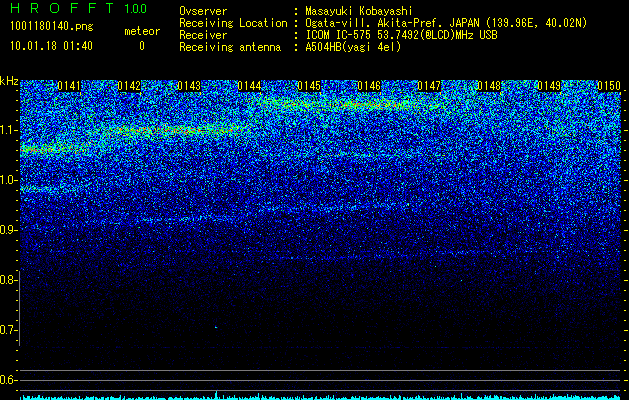Click the 0143 time marker
Image resolution: width=629 pixels, height=400 pixels.
189,86
